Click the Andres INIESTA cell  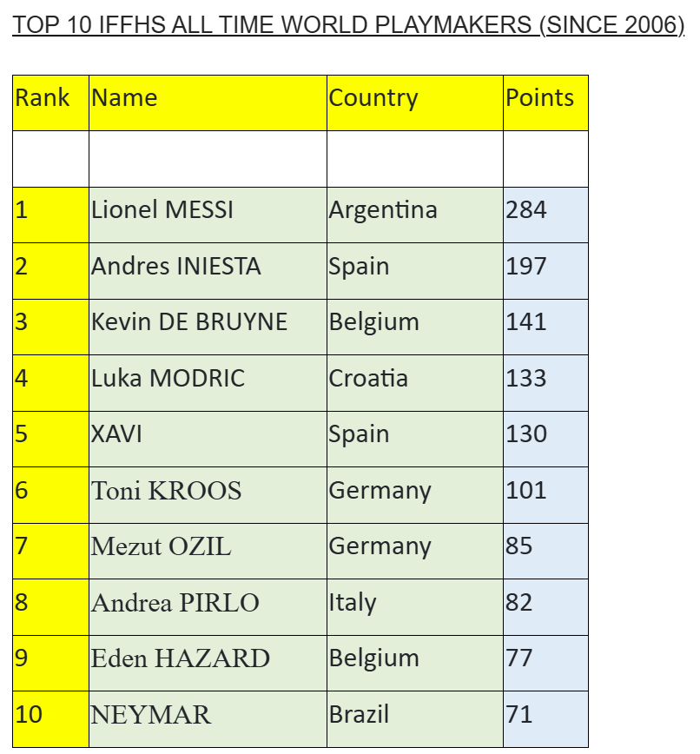208,271
